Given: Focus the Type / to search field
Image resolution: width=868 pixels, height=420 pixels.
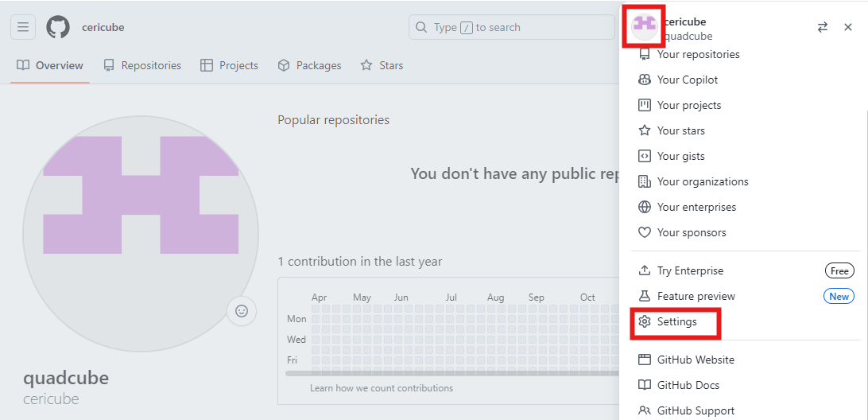Looking at the screenshot, I should (512, 27).
